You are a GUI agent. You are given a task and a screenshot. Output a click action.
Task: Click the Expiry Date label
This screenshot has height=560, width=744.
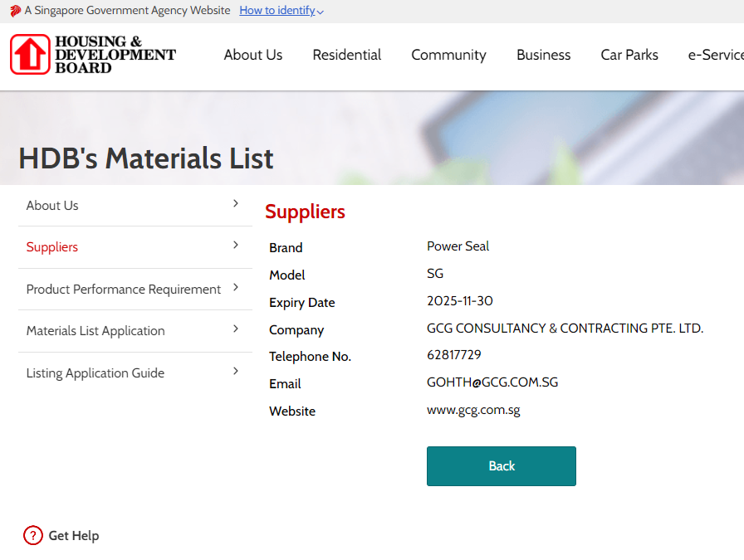pyautogui.click(x=302, y=303)
